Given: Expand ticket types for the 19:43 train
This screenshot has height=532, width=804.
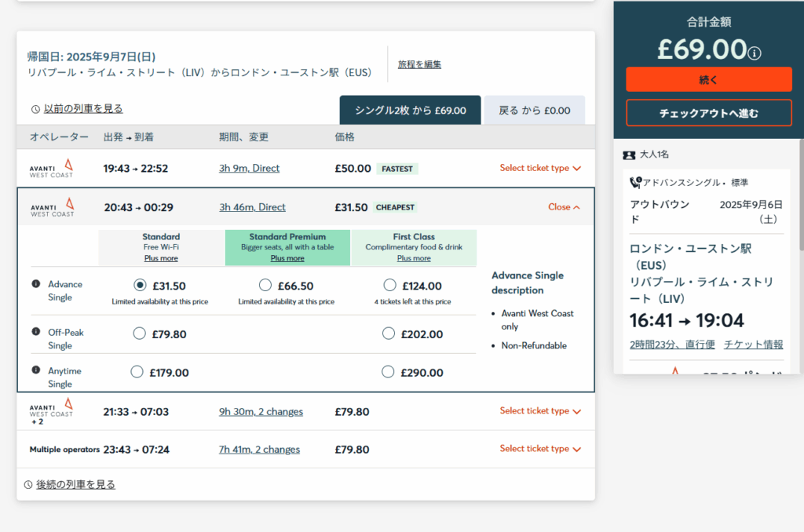Looking at the screenshot, I should (540, 168).
